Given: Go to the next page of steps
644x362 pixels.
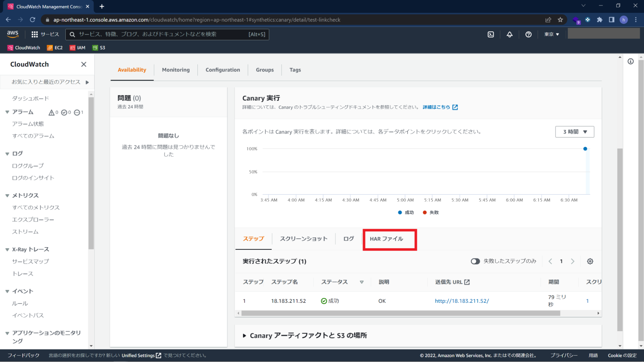Looking at the screenshot, I should click(x=572, y=261).
